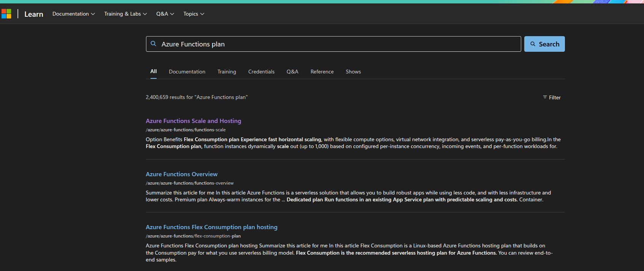Open Azure Functions Overview result
The height and width of the screenshot is (271, 644).
click(x=182, y=174)
